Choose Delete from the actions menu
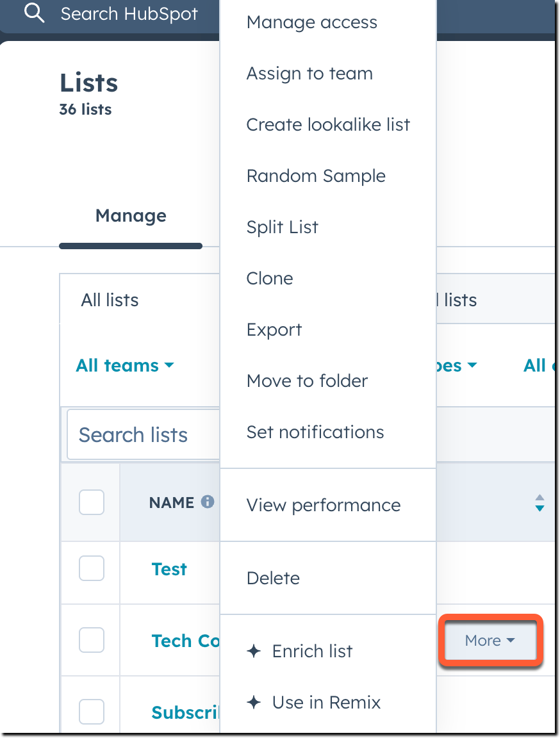 [273, 578]
